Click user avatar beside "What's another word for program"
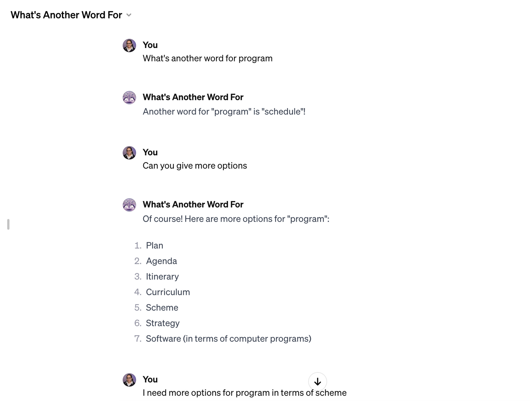This screenshot has height=401, width=532. [x=129, y=45]
